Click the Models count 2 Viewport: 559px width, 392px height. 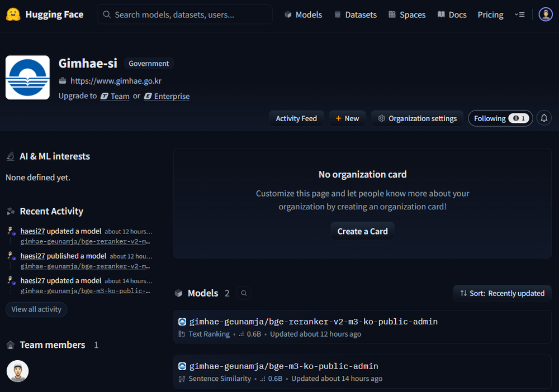[x=227, y=293]
